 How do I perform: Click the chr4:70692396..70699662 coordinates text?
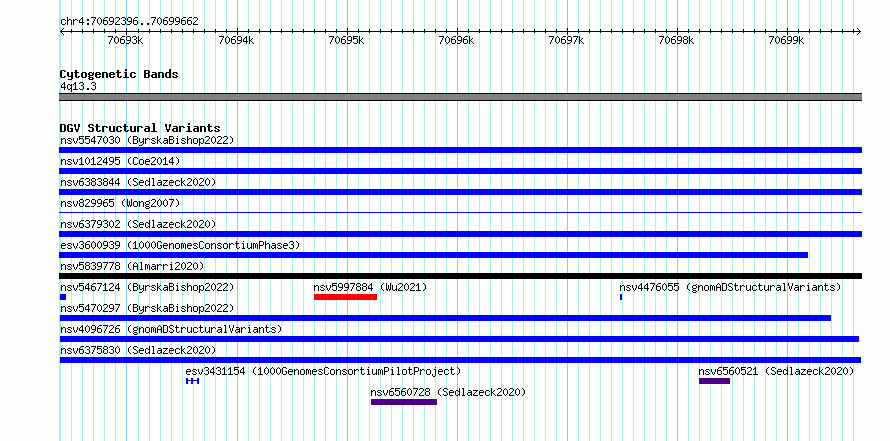point(129,22)
